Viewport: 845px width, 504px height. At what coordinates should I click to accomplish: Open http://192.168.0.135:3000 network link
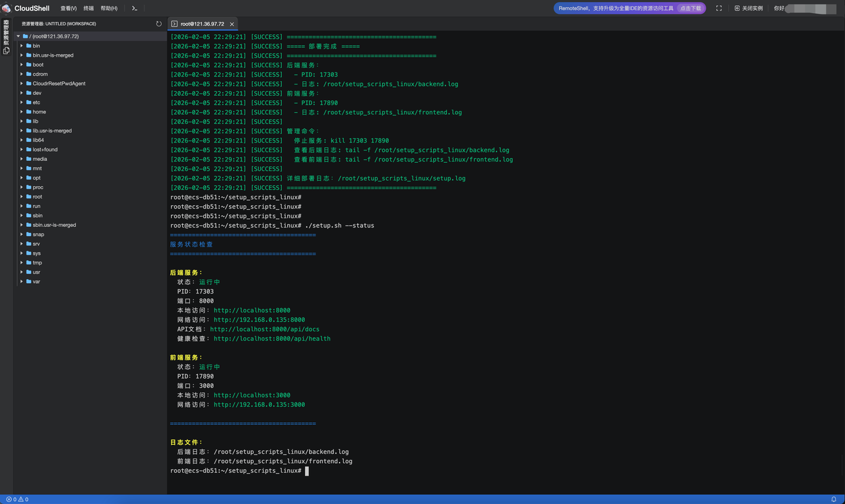259,404
